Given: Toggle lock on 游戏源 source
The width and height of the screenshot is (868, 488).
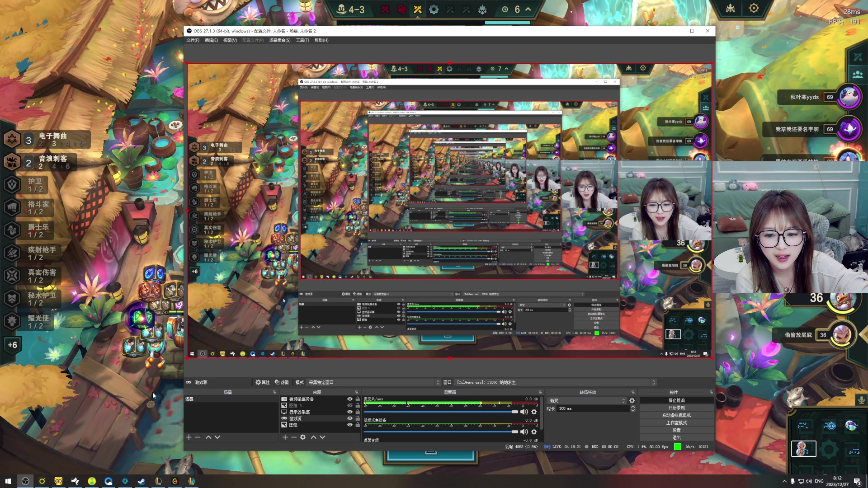Looking at the screenshot, I should click(358, 418).
